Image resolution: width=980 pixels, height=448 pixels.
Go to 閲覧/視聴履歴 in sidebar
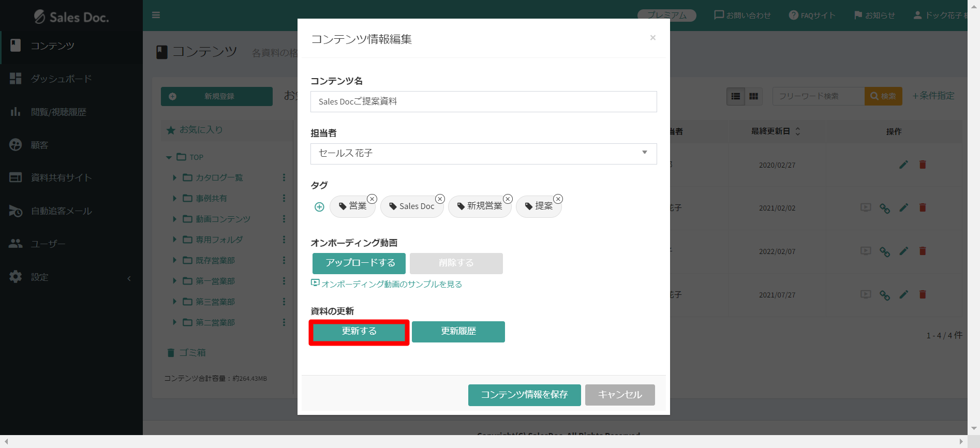click(x=71, y=112)
